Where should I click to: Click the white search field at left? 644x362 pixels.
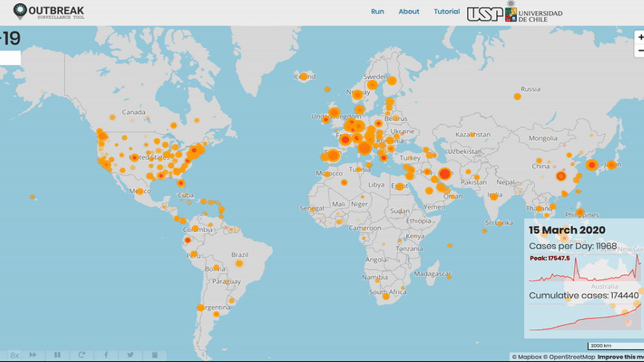click(x=10, y=58)
